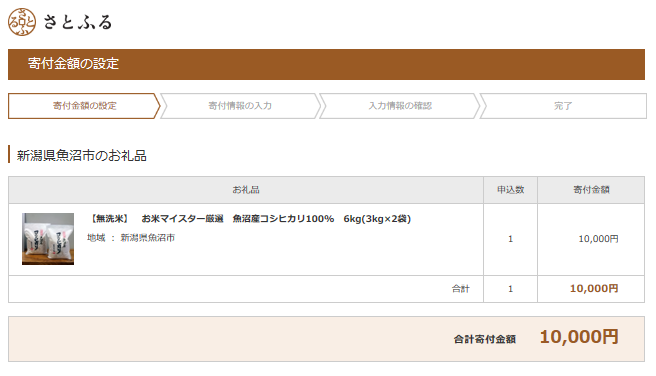The width and height of the screenshot is (656, 376).
Task: Select the 寄付情報の入力 step
Action: [240, 106]
